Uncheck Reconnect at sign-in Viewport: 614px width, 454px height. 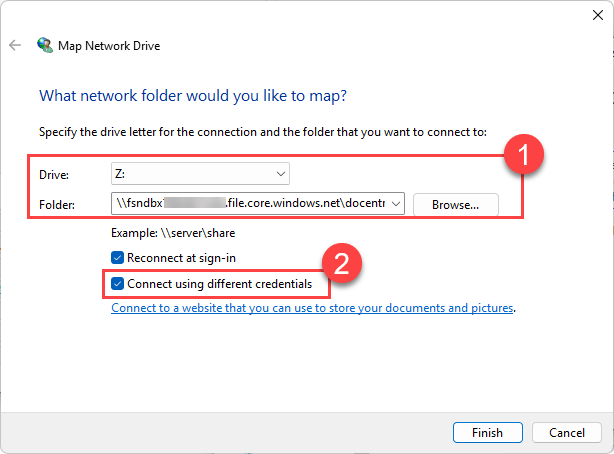[x=117, y=258]
